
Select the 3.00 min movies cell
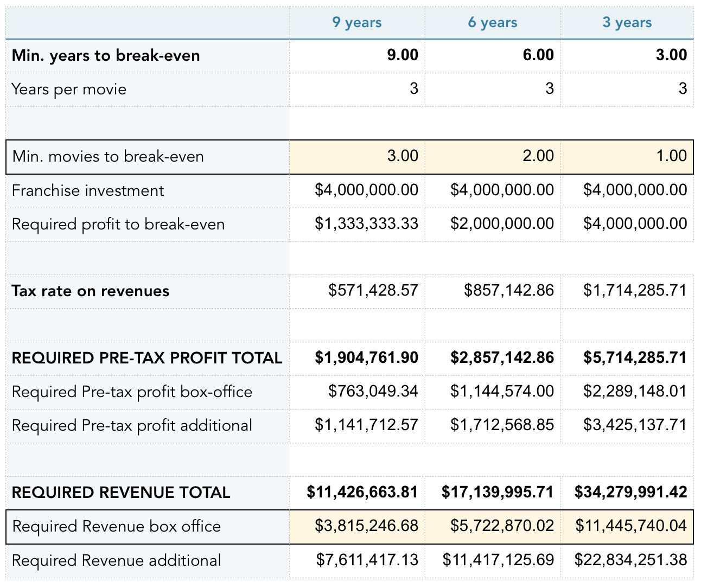click(357, 157)
